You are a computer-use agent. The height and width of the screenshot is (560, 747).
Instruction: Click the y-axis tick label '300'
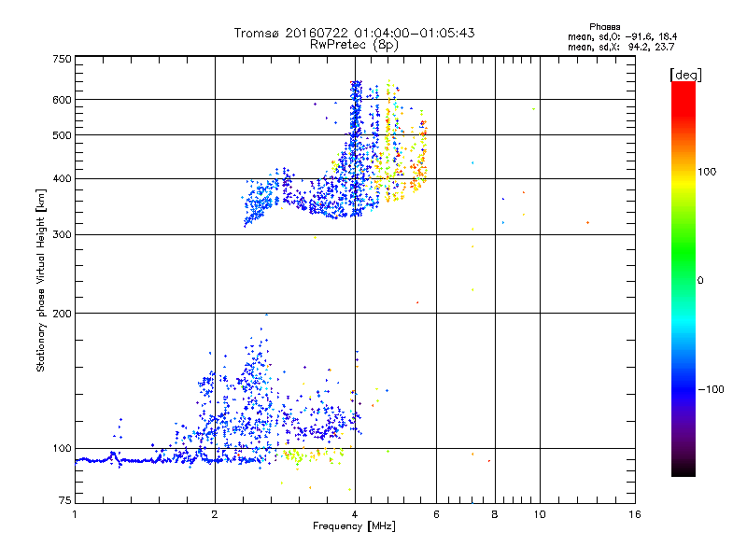pos(62,234)
